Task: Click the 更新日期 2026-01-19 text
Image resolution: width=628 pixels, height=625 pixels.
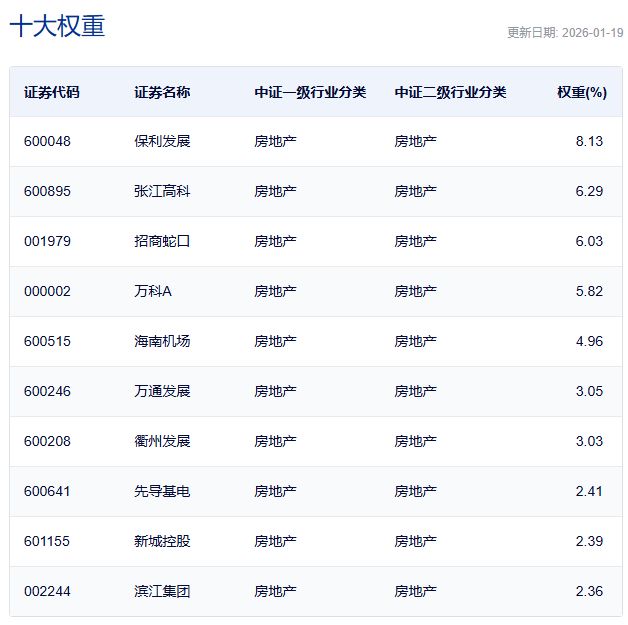Action: point(565,32)
